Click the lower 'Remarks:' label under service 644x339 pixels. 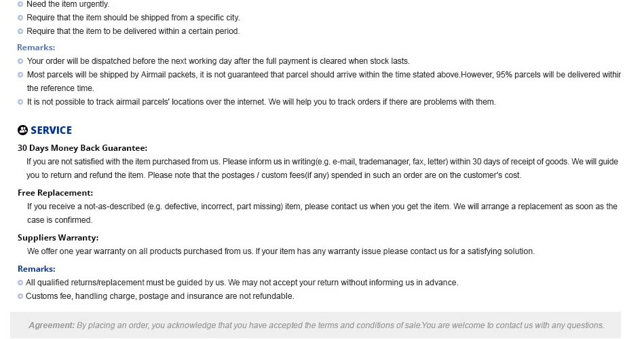click(36, 268)
